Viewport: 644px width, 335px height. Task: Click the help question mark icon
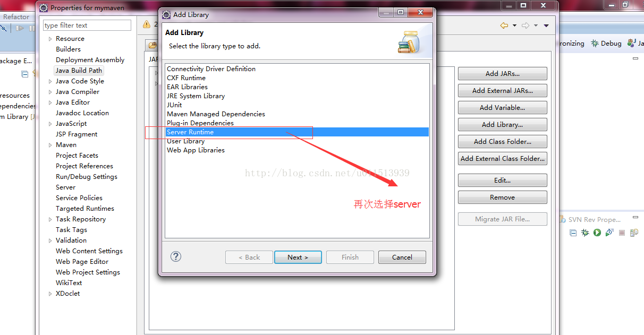[176, 256]
